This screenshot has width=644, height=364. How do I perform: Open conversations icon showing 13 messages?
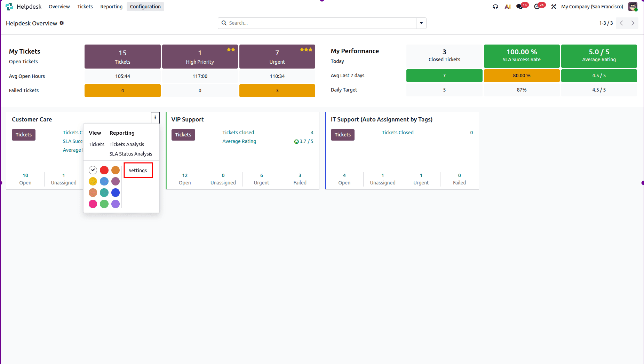point(520,7)
